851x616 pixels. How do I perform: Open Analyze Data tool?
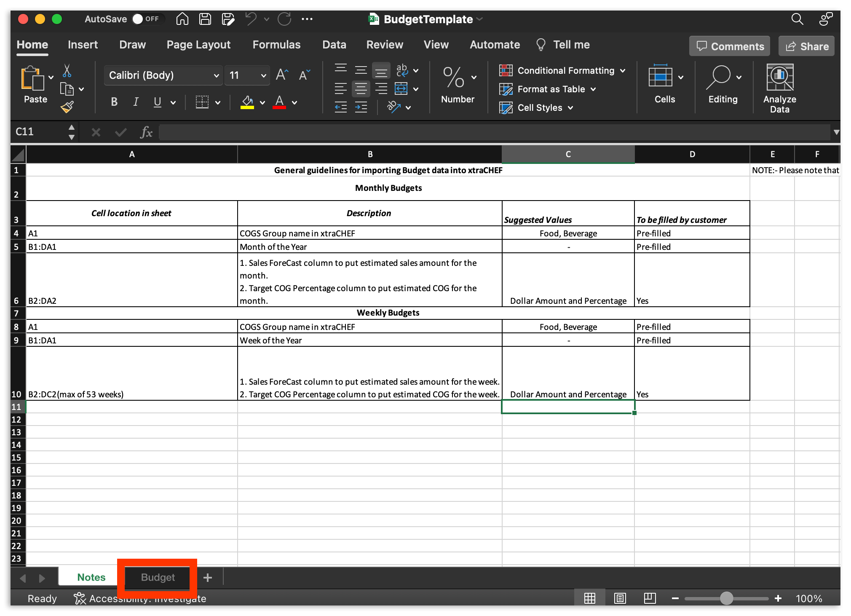click(779, 88)
